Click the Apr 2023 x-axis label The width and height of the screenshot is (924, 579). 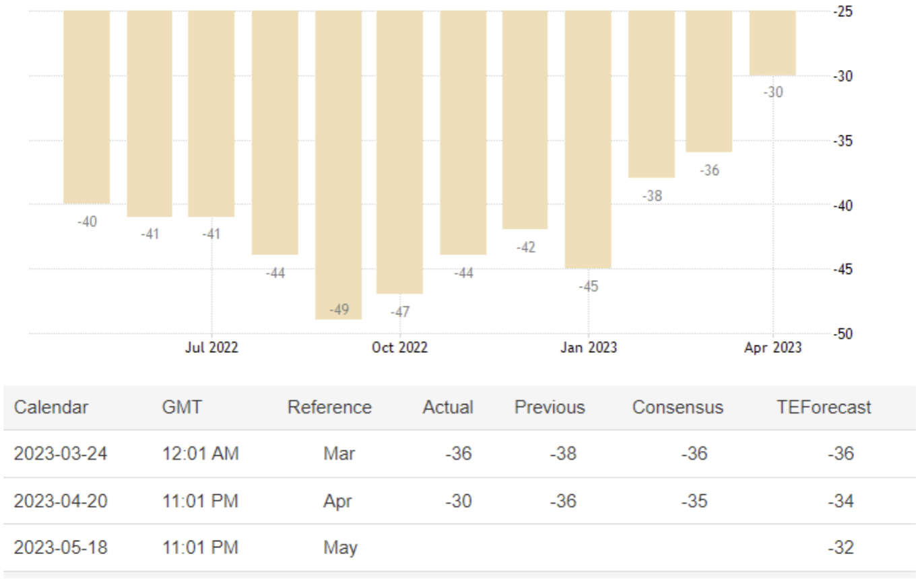pos(772,348)
